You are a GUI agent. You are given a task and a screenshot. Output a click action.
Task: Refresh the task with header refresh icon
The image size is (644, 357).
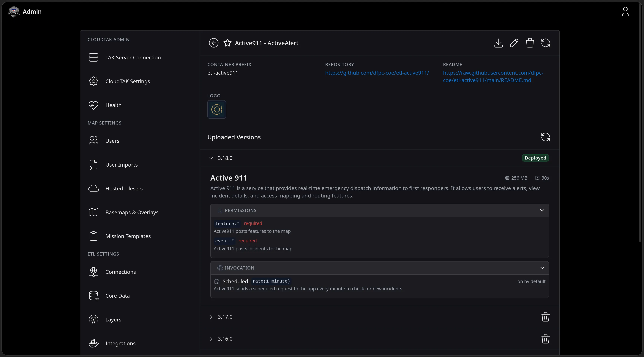click(545, 43)
